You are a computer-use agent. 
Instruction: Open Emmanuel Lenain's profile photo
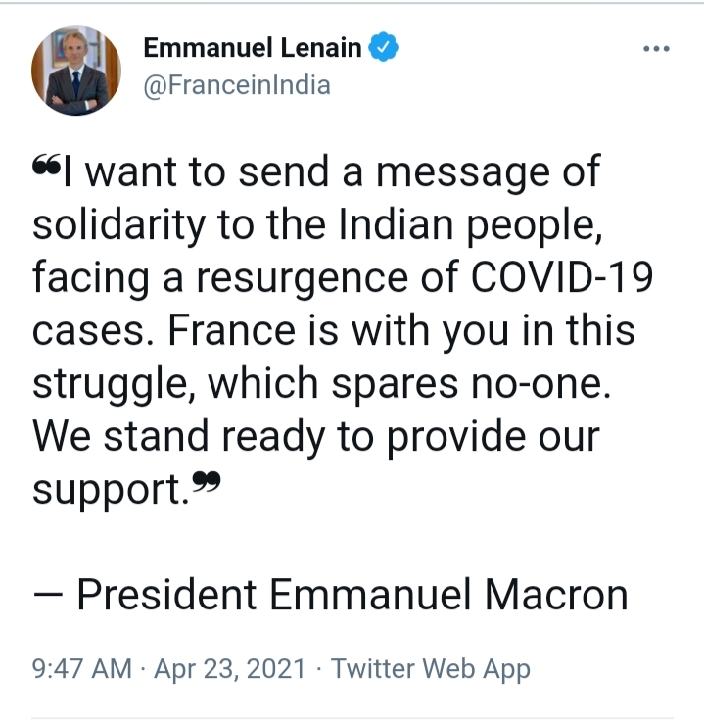[x=76, y=71]
